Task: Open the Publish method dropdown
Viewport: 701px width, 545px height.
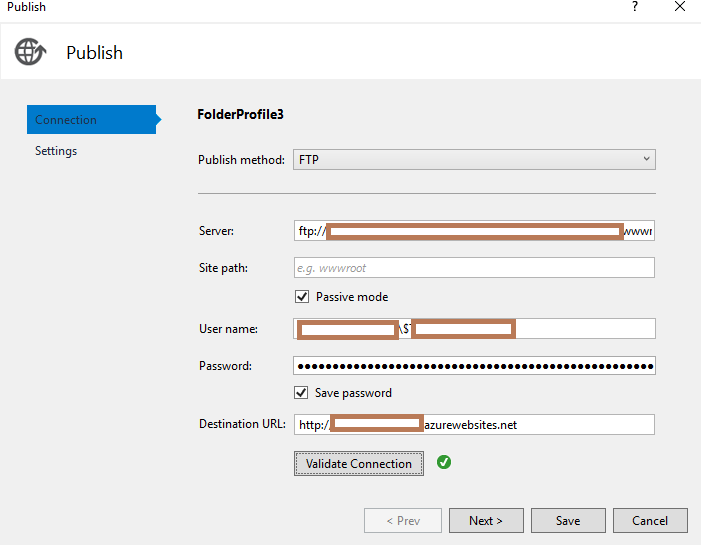Action: pyautogui.click(x=474, y=160)
